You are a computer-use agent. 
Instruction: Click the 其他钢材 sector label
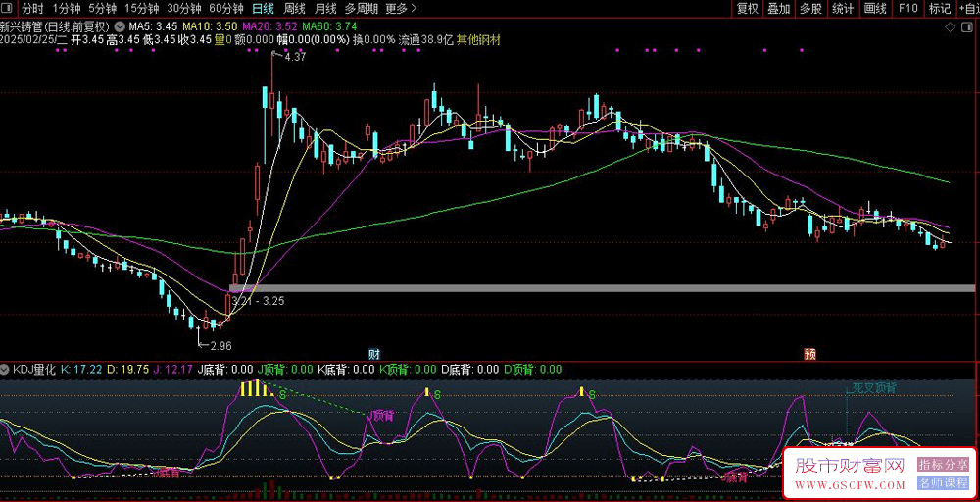pos(478,40)
